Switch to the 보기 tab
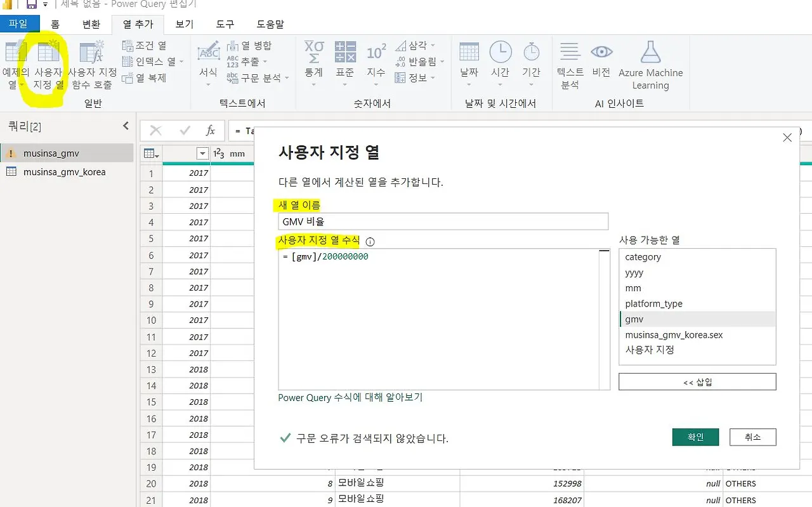 point(184,25)
